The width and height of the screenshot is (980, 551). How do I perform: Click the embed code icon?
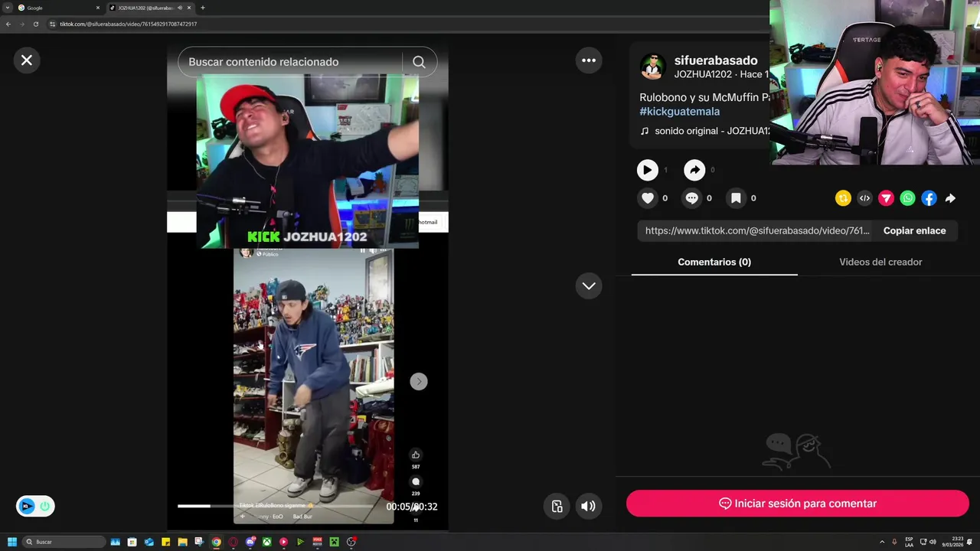[864, 198]
